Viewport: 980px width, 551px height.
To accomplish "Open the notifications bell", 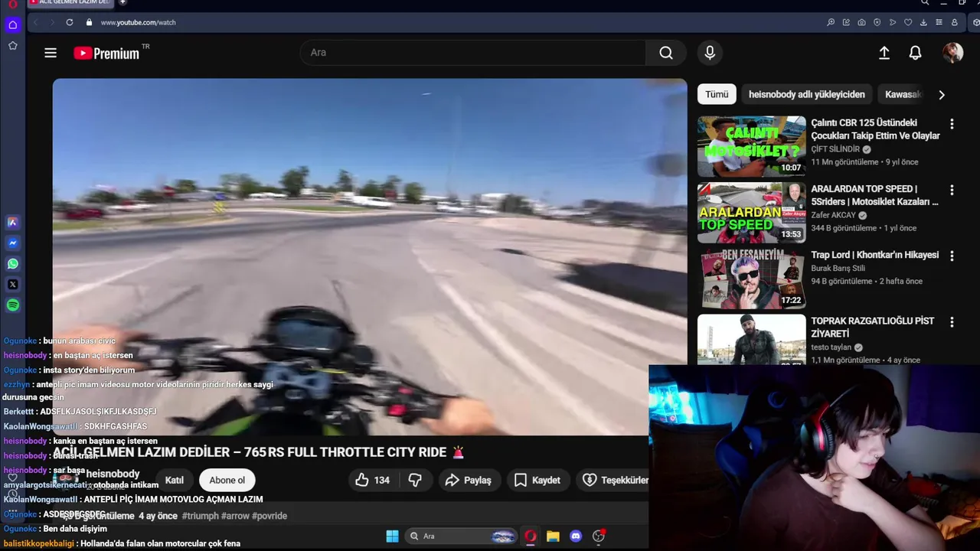I will (x=915, y=53).
